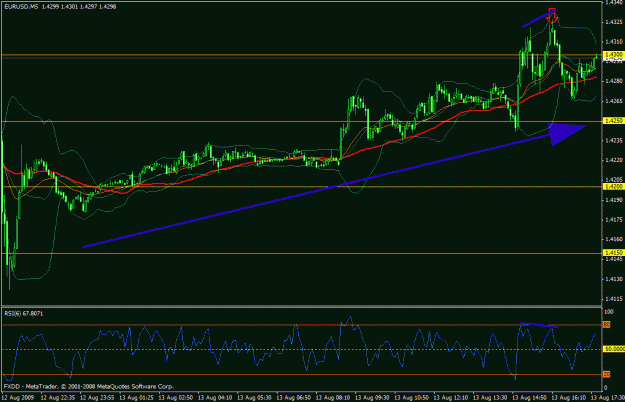Viewport: 625px width, 402px height.
Task: Click the 13 Aug 13:30 time label
Action: tap(490, 398)
